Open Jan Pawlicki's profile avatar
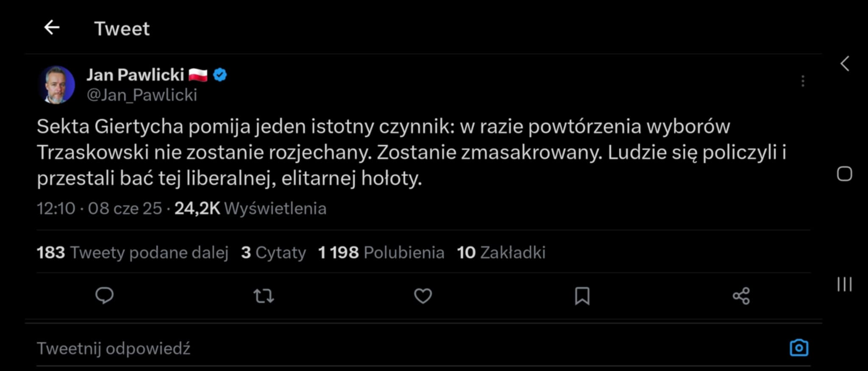 [x=57, y=85]
